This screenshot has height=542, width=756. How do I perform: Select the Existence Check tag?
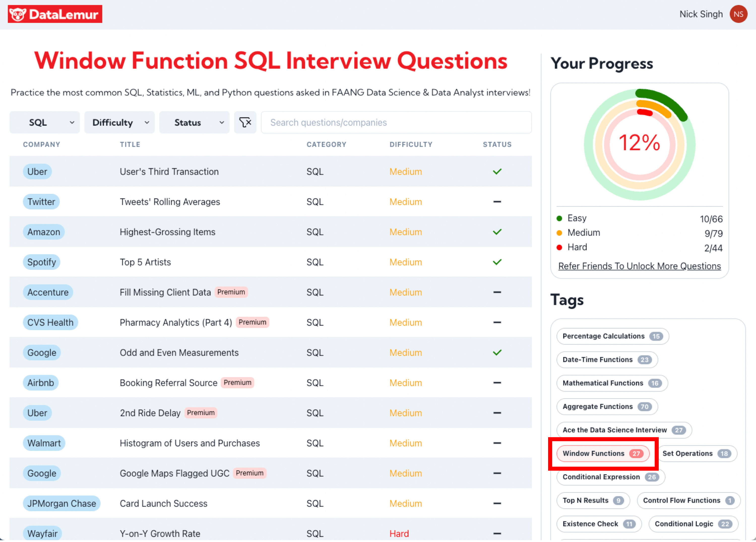point(599,524)
